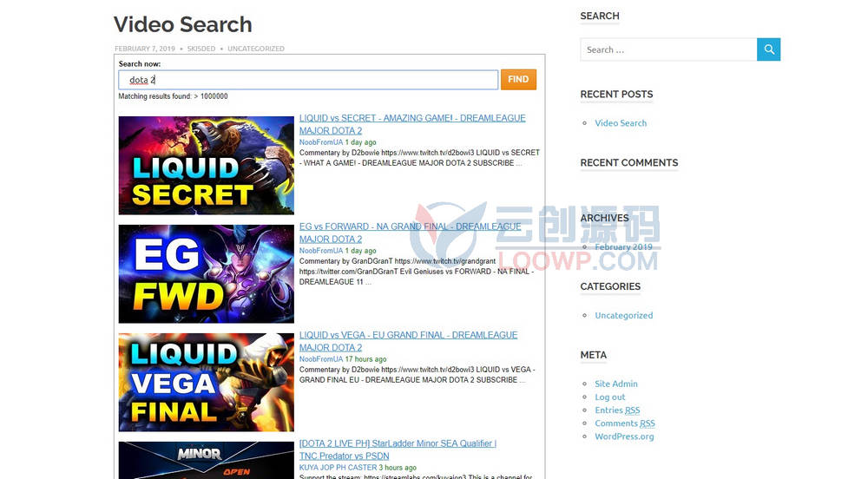Open NoobFromUA channel under LIQUID vs VEGA
This screenshot has width=868, height=479.
pyautogui.click(x=321, y=359)
